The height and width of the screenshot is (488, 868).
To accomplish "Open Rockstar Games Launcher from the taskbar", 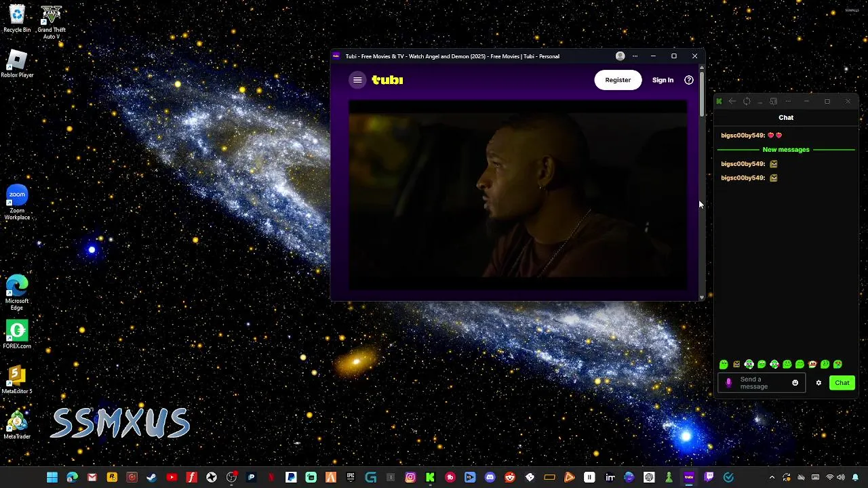I will 112,478.
